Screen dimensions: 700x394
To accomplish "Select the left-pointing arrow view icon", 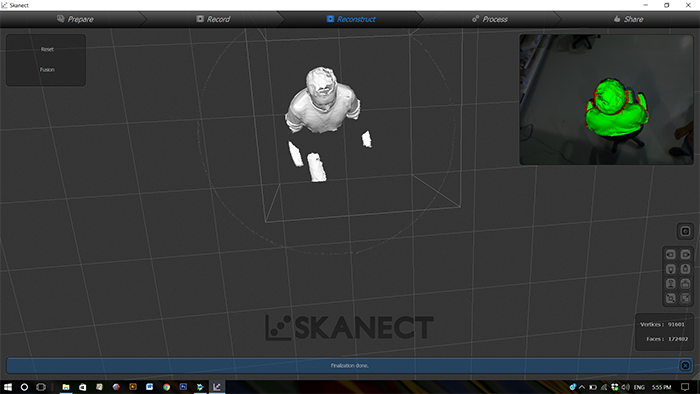I will (x=671, y=254).
